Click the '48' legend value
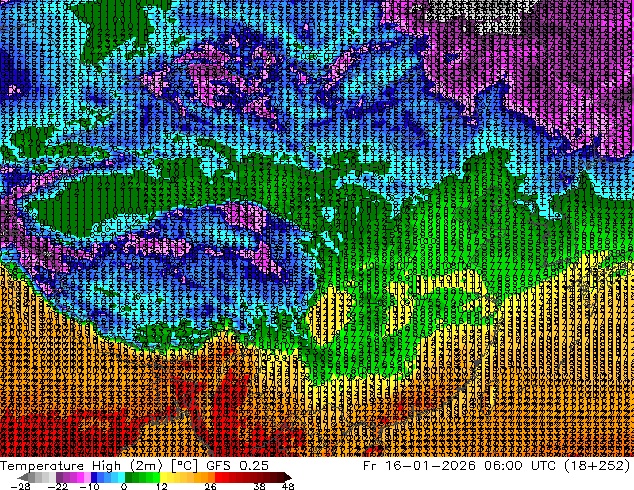Image resolution: width=634 pixels, height=490 pixels. pos(288,486)
